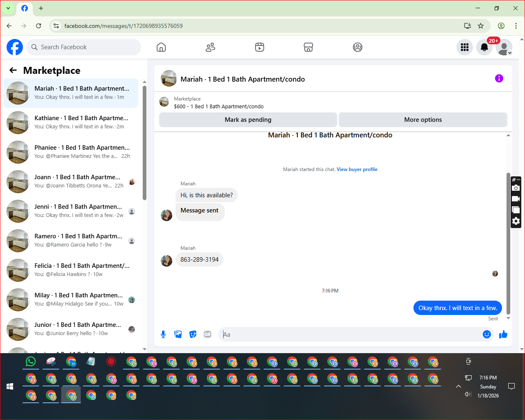
Task: View site information icon in address bar
Action: click(x=56, y=26)
